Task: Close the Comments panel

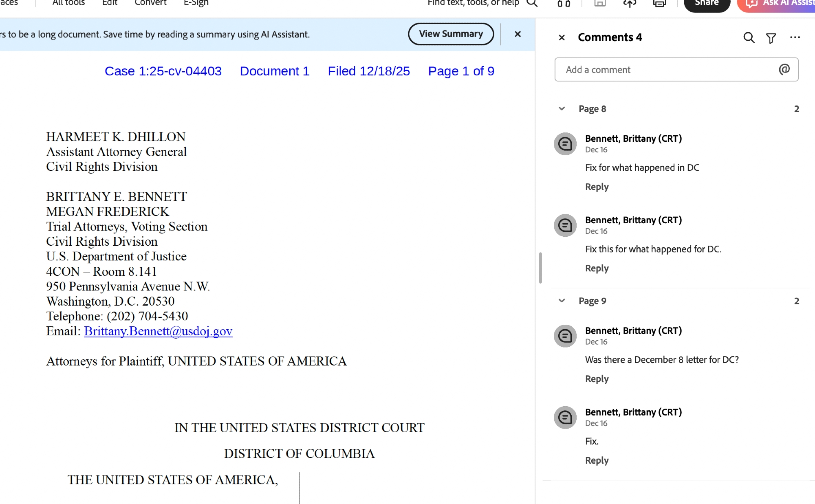Action: coord(562,38)
